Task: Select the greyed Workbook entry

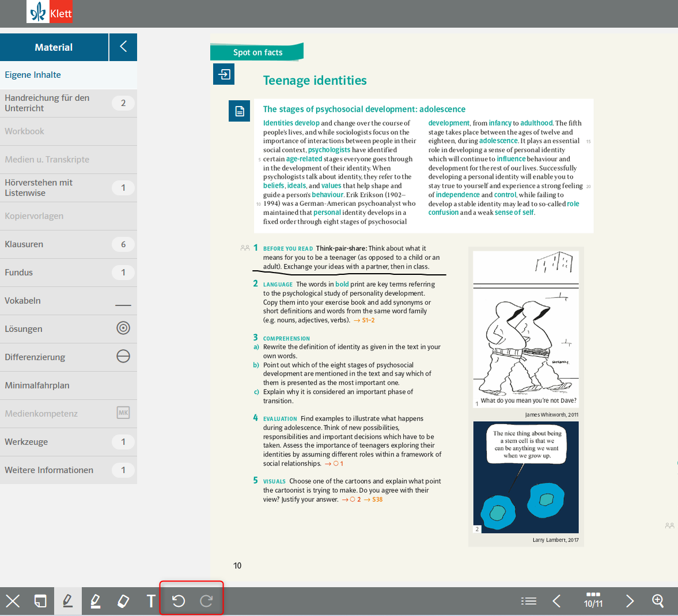Action: tap(69, 131)
